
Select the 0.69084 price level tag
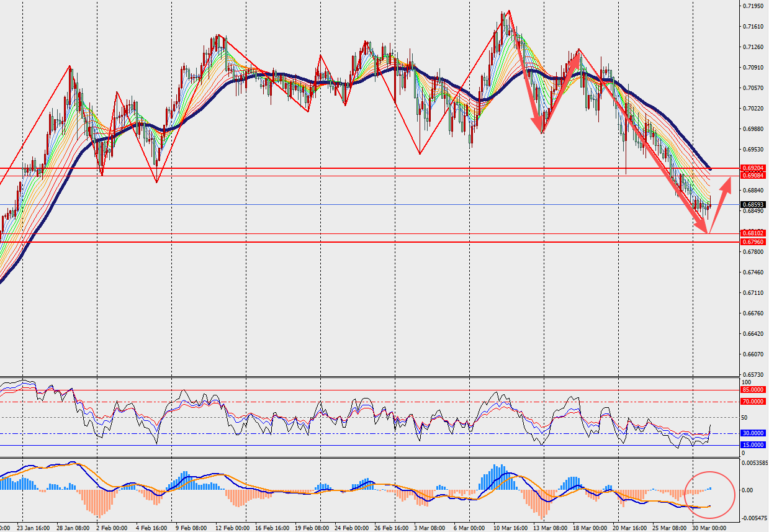click(x=753, y=176)
